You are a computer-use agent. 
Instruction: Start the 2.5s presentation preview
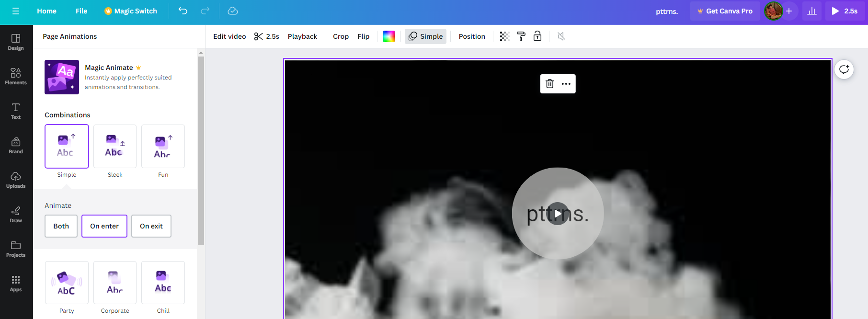[x=845, y=11]
